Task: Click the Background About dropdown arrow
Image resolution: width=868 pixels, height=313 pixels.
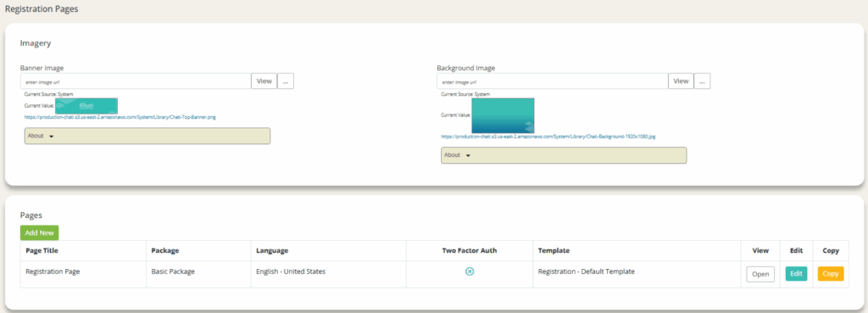Action: (x=468, y=156)
